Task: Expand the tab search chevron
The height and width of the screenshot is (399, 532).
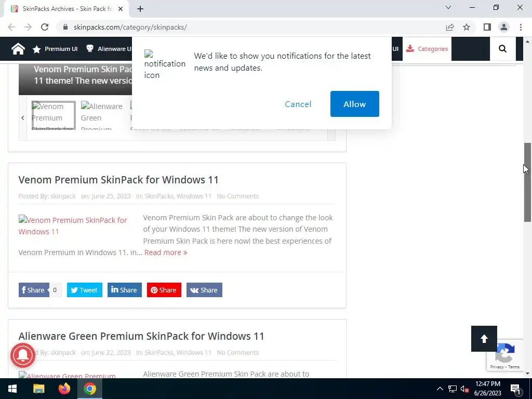Action: pos(448,7)
